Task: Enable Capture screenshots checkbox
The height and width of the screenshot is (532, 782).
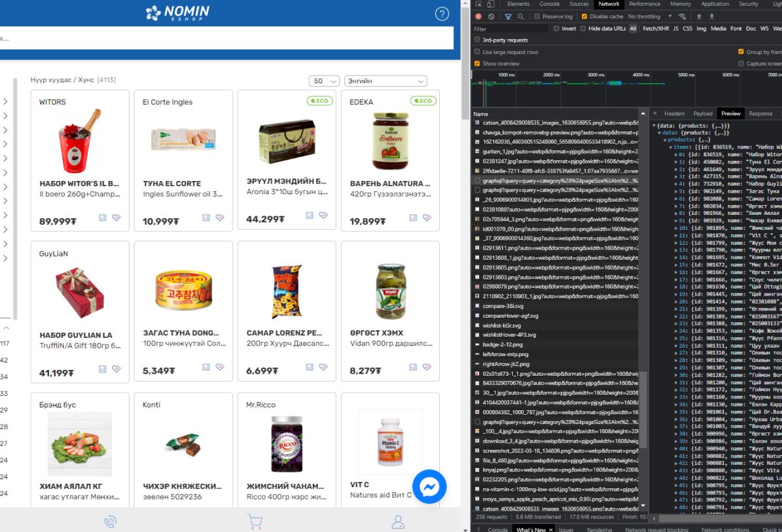Action: (x=741, y=64)
